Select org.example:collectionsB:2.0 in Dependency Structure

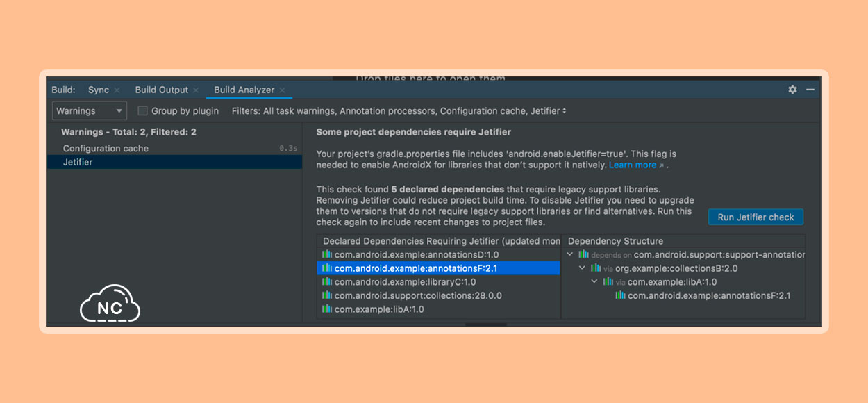point(676,268)
